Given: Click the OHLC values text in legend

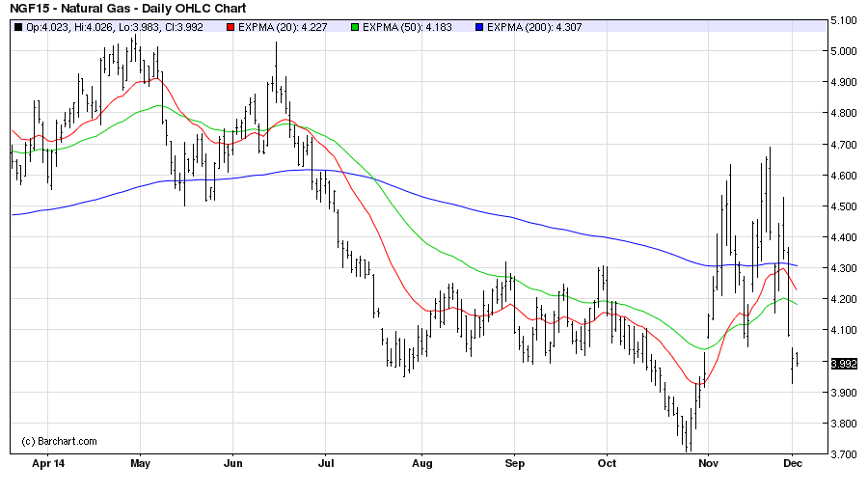Looking at the screenshot, I should click(x=118, y=26).
